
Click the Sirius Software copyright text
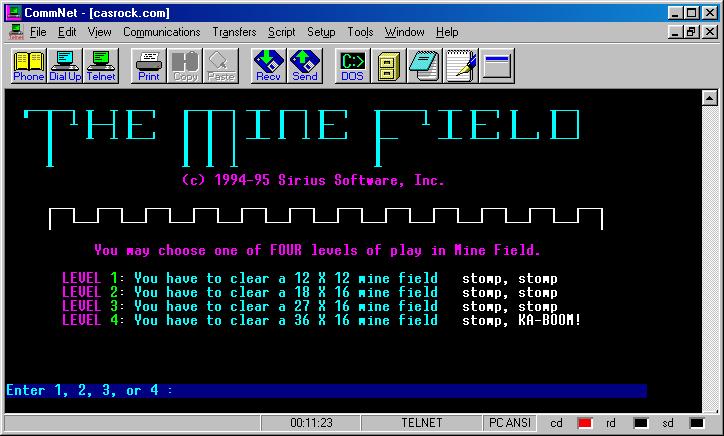click(313, 180)
